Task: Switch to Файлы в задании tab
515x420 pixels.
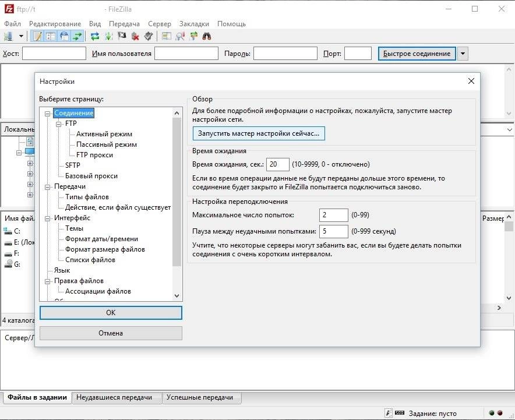Action: pos(37,397)
